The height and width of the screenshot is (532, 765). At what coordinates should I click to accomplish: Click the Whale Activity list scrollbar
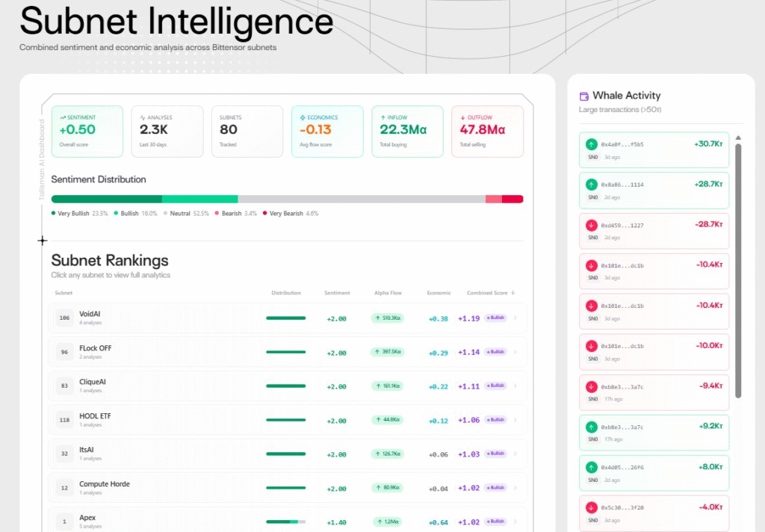(738, 269)
